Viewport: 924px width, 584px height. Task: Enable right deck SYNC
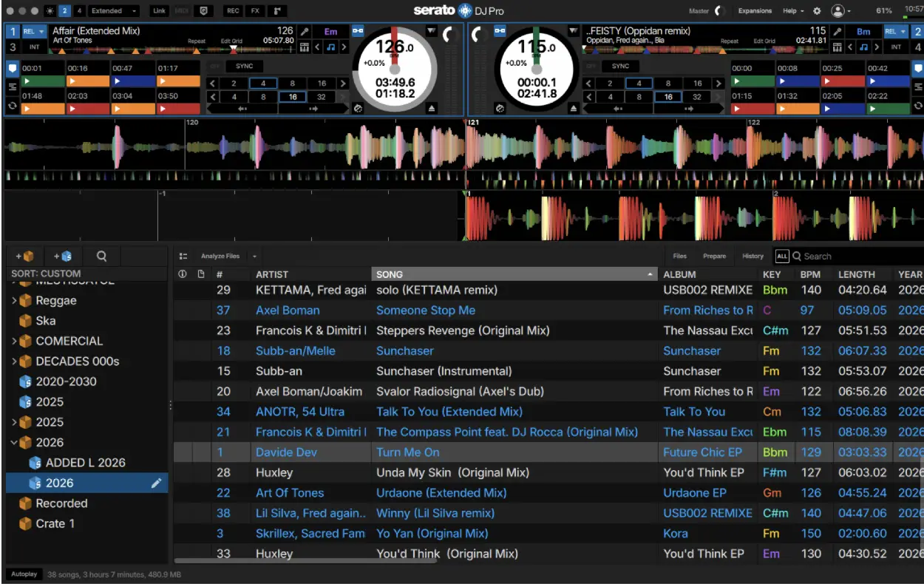pos(620,67)
